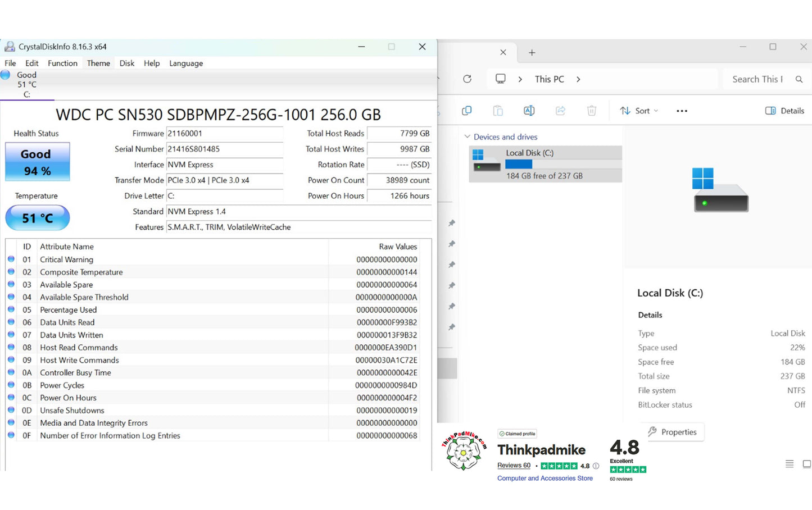Expand the chevron before This PC
Screen dimensions: 812x510
[x=520, y=79]
